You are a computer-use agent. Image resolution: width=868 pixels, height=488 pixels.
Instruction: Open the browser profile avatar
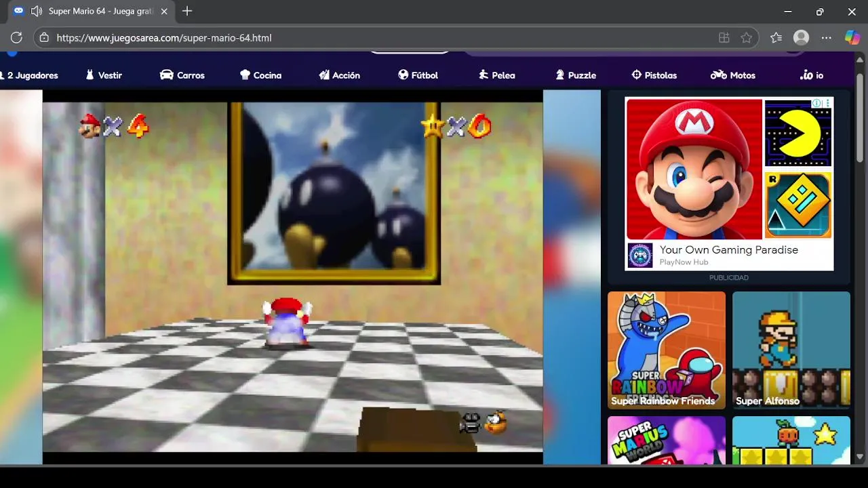[802, 38]
